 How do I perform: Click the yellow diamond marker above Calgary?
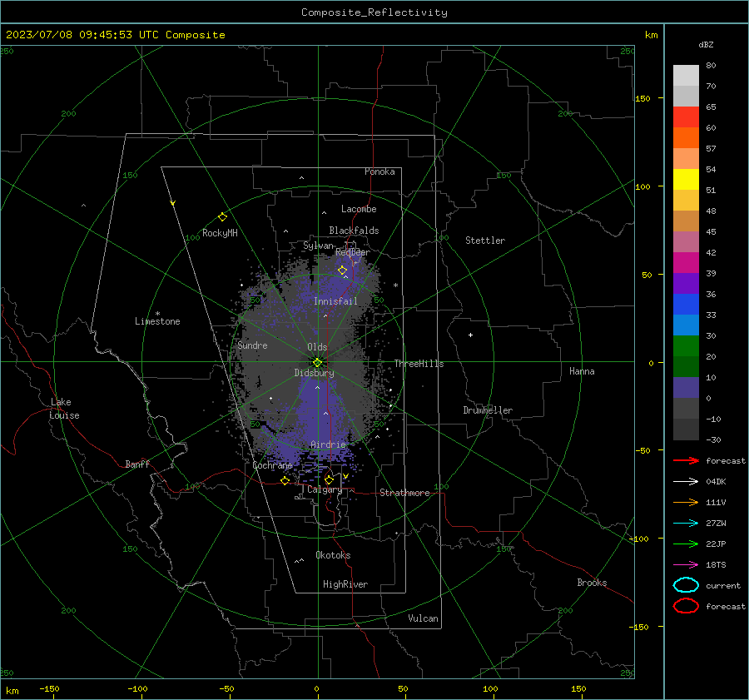329,479
